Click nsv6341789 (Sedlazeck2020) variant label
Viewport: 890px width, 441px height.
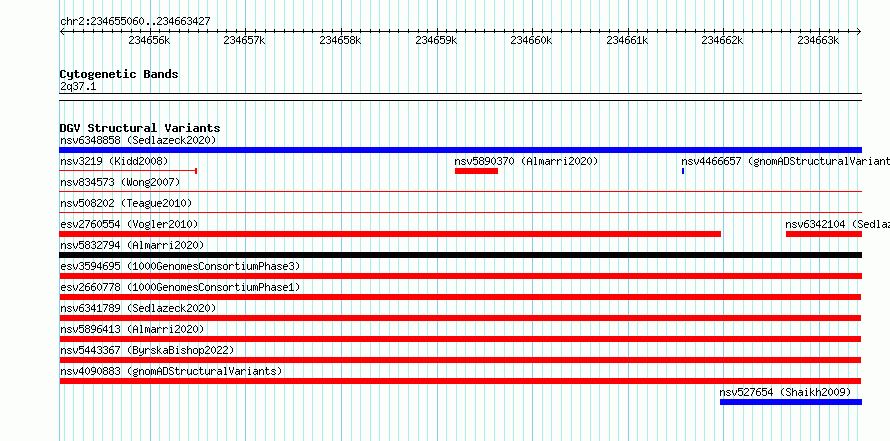click(x=138, y=308)
